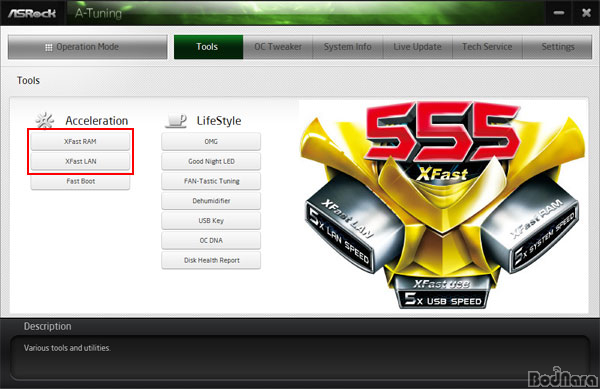Switch to the OC Tweaker tab
This screenshot has height=389, width=600.
pos(278,47)
